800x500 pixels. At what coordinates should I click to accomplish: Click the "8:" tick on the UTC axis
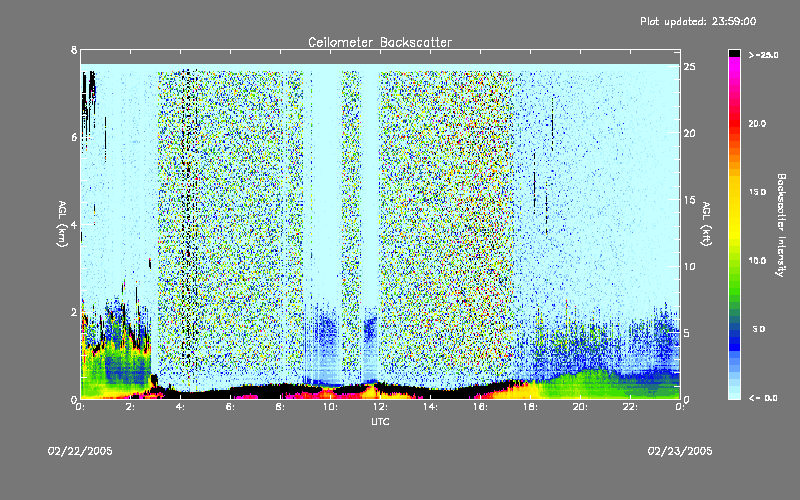280,407
